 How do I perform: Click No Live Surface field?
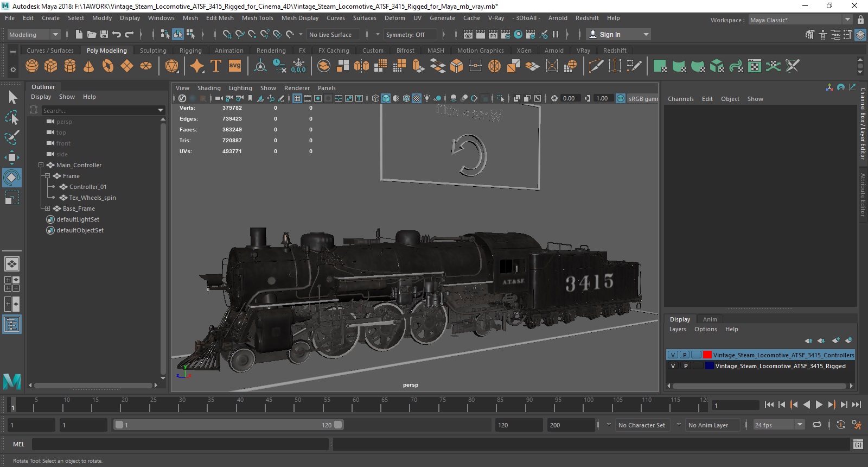tap(332, 34)
